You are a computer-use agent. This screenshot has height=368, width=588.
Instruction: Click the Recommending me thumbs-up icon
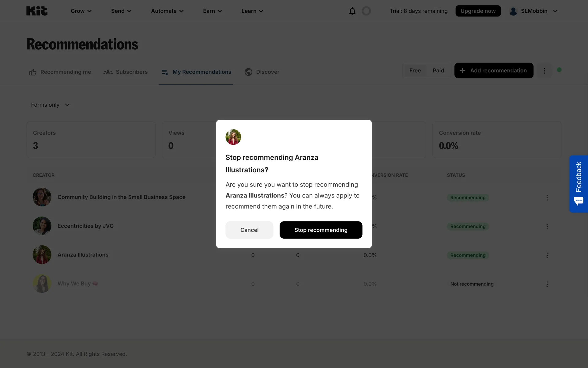tap(33, 72)
